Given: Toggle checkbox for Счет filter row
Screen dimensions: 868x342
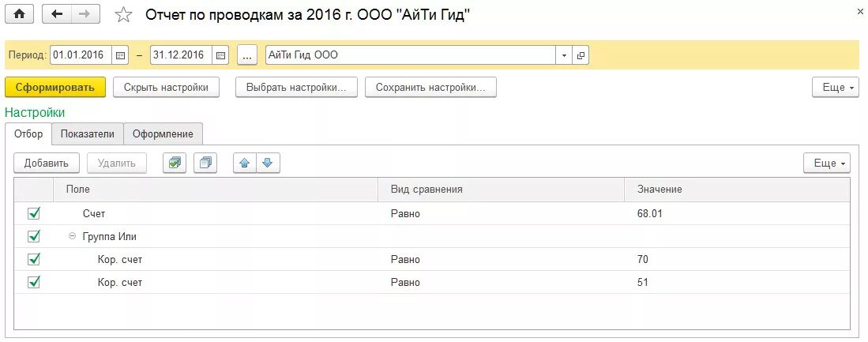Looking at the screenshot, I should [x=34, y=213].
